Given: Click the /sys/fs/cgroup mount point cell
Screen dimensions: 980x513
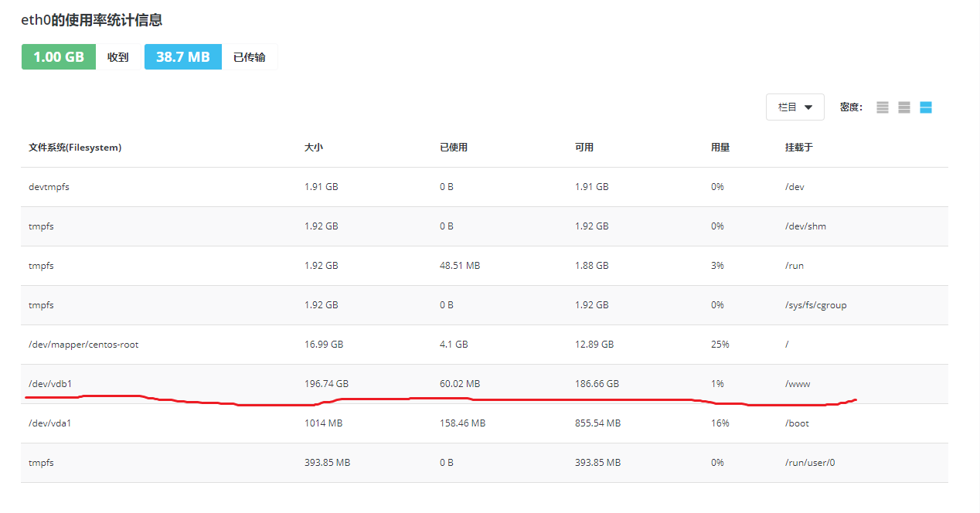Looking at the screenshot, I should click(x=816, y=305).
